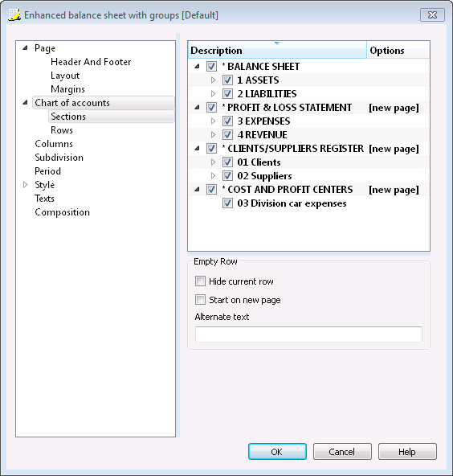This screenshot has height=476, width=453.
Task: Click the Alternate text input field
Action: 308,334
